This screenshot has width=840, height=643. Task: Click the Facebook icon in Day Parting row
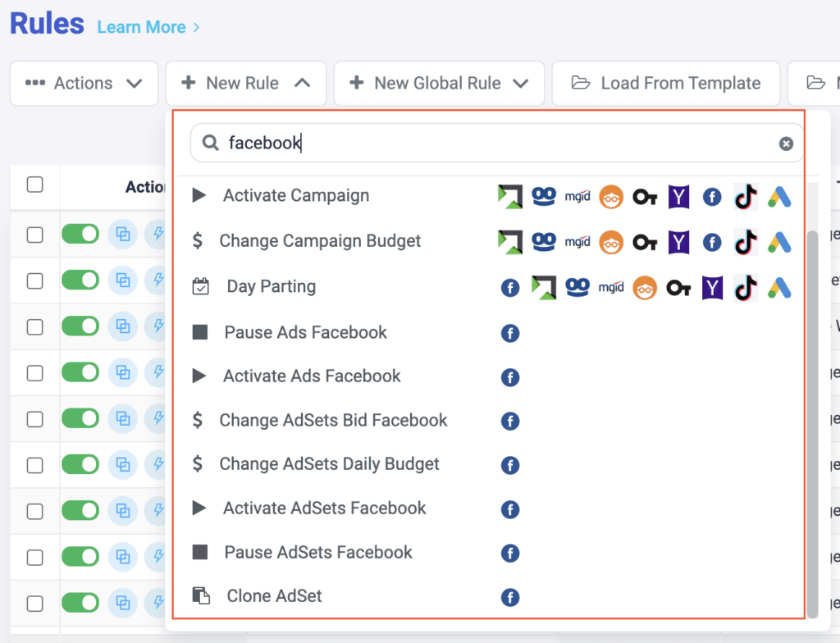[510, 288]
